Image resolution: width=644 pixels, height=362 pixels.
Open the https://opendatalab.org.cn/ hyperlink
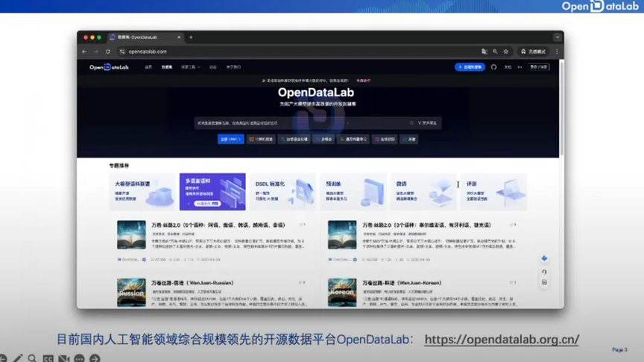tap(502, 340)
